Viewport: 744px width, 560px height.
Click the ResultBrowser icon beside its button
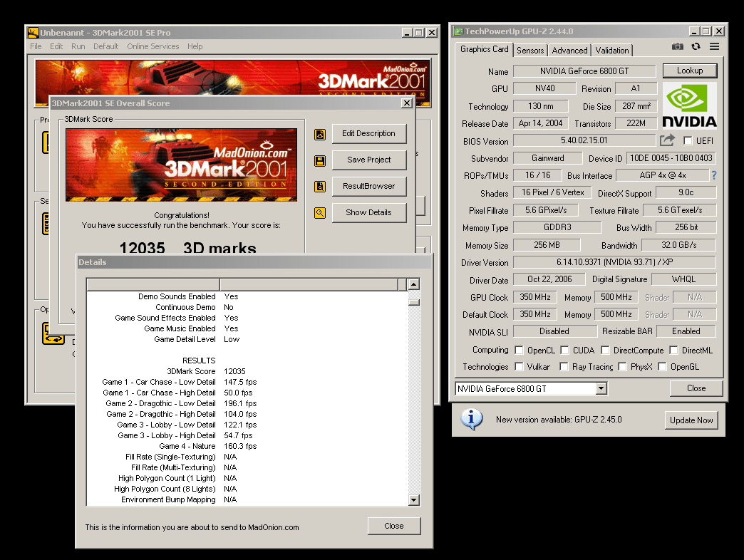tap(320, 187)
